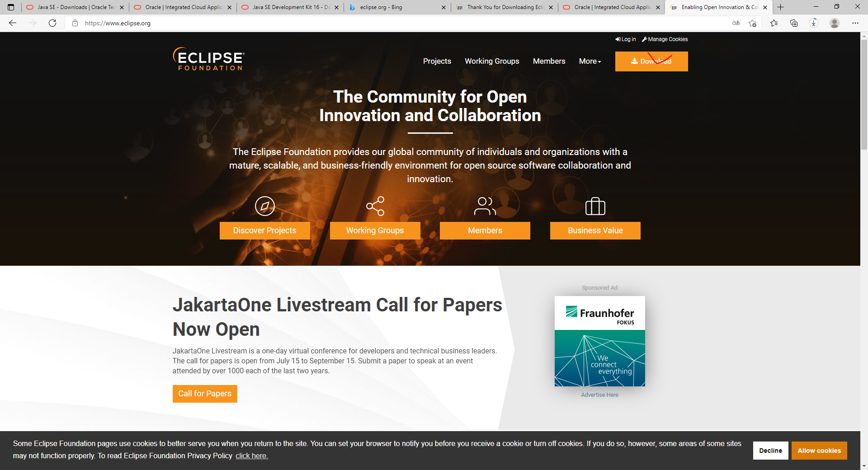Viewport: 868px width, 470px height.
Task: Click the people icon above Members
Action: click(x=485, y=206)
